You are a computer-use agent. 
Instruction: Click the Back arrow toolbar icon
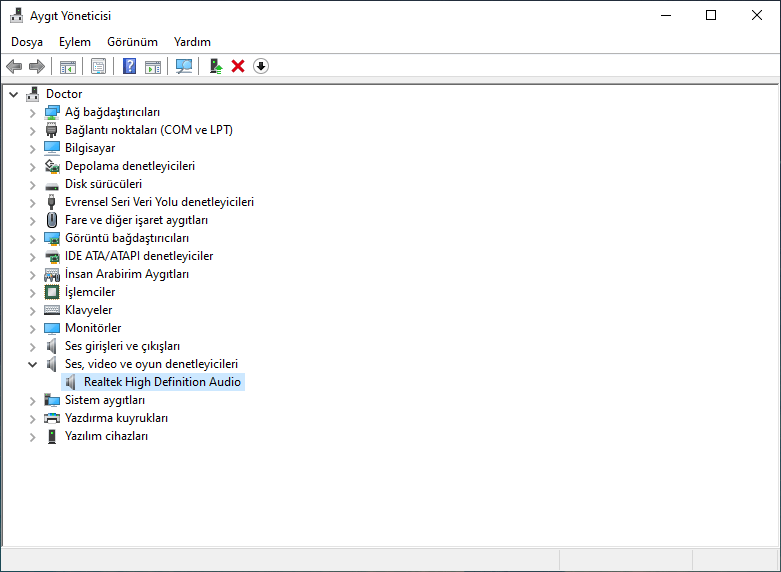click(14, 66)
